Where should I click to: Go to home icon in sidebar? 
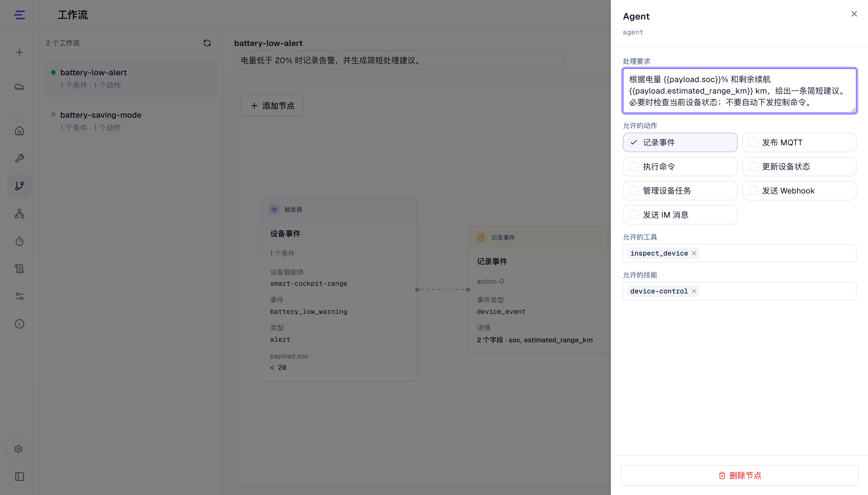19,131
